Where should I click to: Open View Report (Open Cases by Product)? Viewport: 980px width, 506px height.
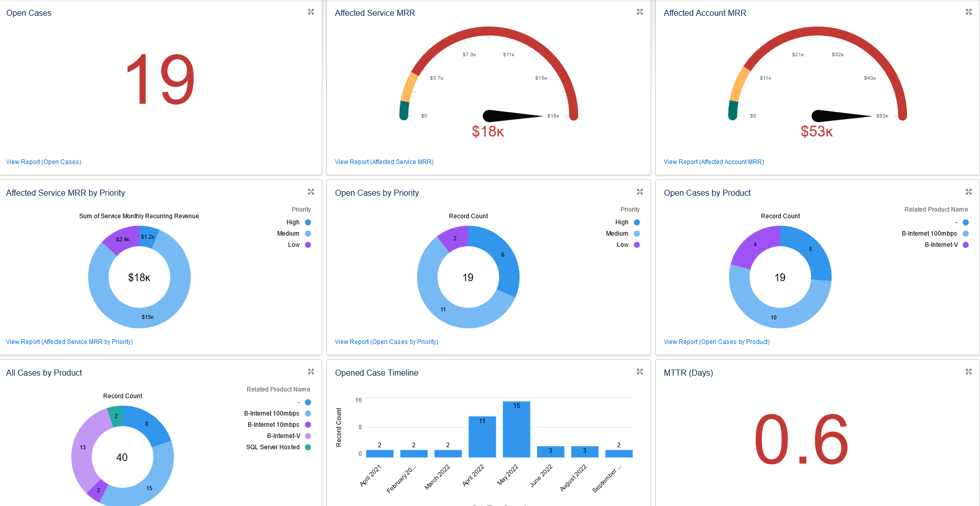click(716, 342)
